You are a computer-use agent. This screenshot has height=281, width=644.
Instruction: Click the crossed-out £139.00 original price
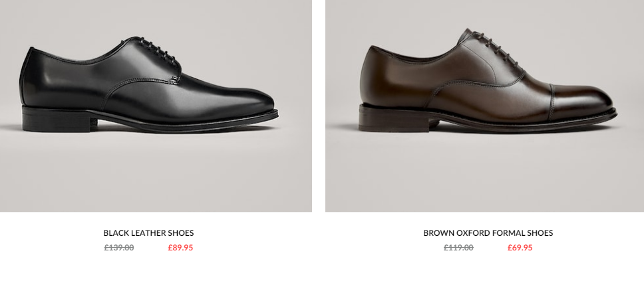coord(119,247)
